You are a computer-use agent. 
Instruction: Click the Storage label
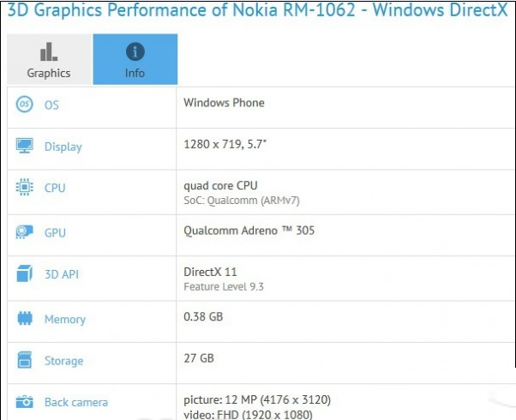click(63, 361)
